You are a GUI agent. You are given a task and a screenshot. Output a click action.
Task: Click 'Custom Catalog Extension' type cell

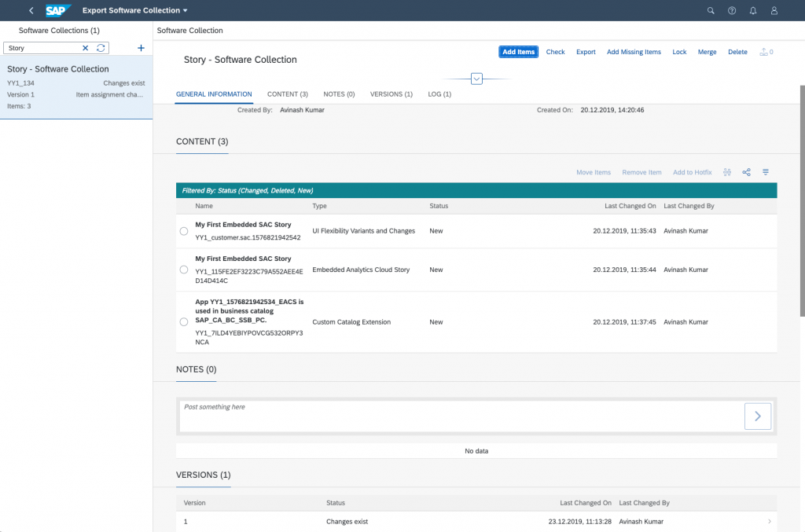(x=351, y=322)
